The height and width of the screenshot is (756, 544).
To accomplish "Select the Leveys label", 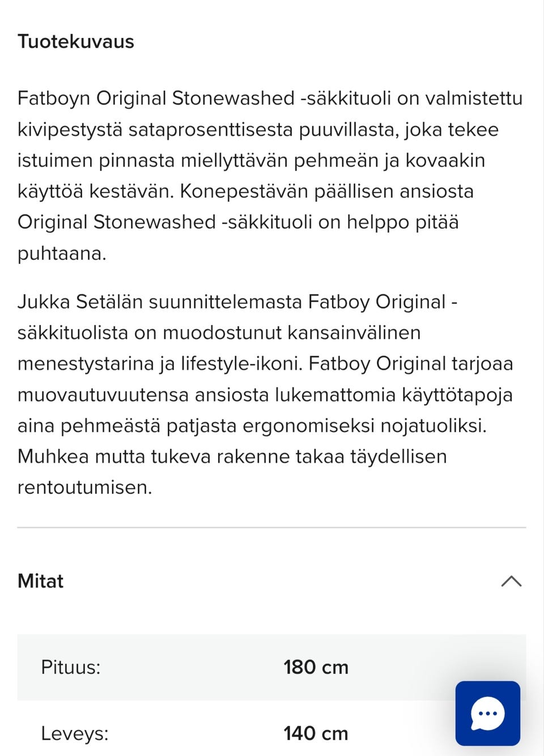I will point(73,733).
